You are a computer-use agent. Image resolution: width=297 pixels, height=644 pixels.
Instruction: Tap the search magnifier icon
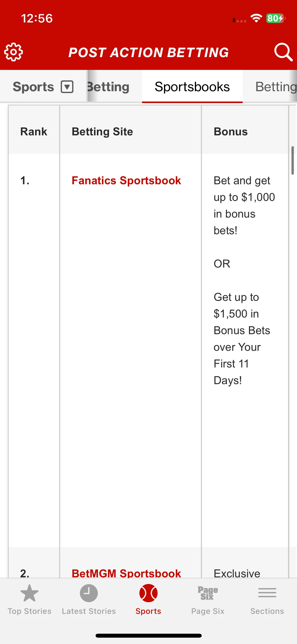click(283, 52)
